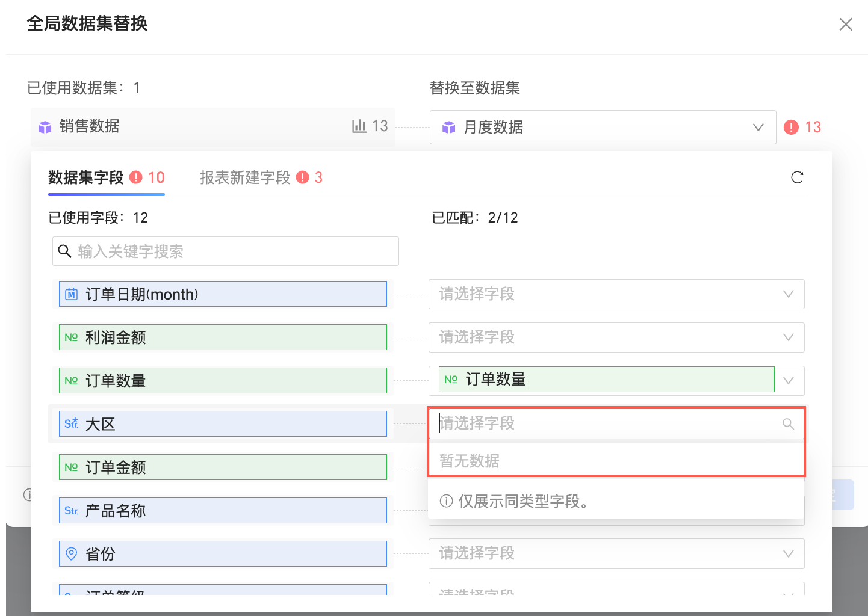Close the 全局数据集替换 dialog
Screen dimensions: 868x616
846,24
